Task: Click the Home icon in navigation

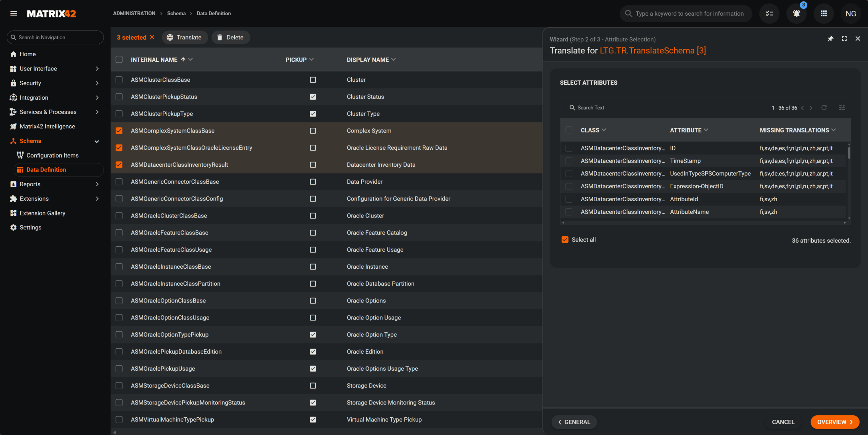Action: coord(13,54)
